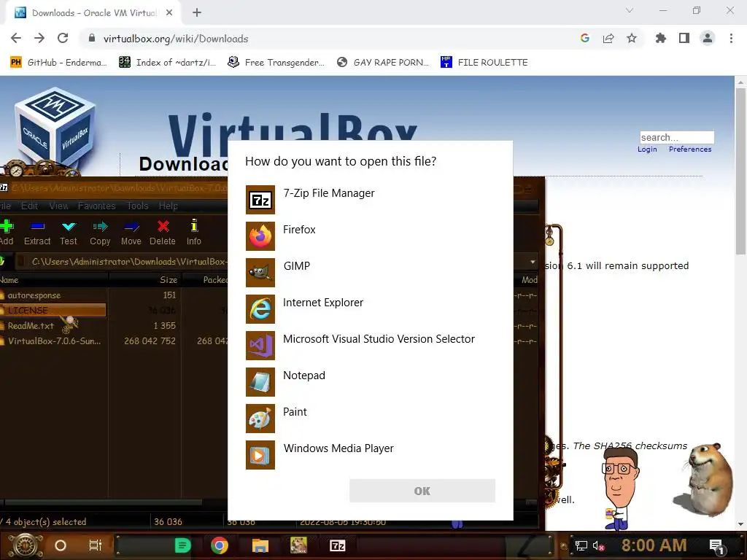The width and height of the screenshot is (747, 560).
Task: Open the tab search chevron in Chrome
Action: (630, 10)
